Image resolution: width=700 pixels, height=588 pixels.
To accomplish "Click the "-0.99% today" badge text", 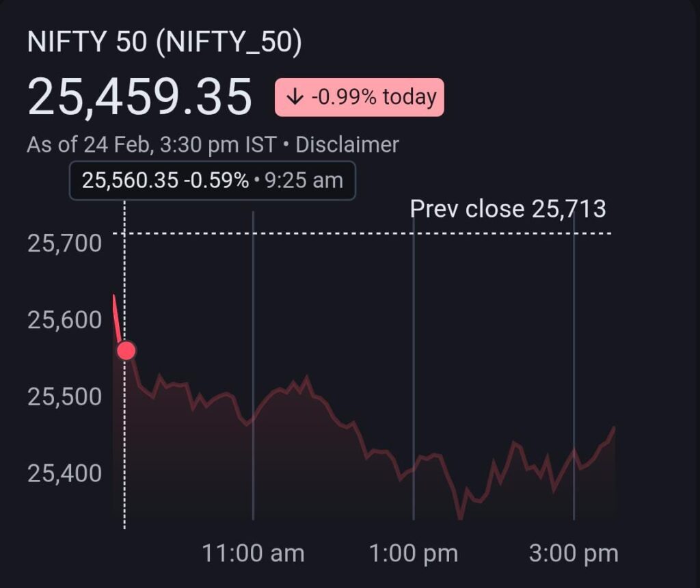I will (373, 97).
